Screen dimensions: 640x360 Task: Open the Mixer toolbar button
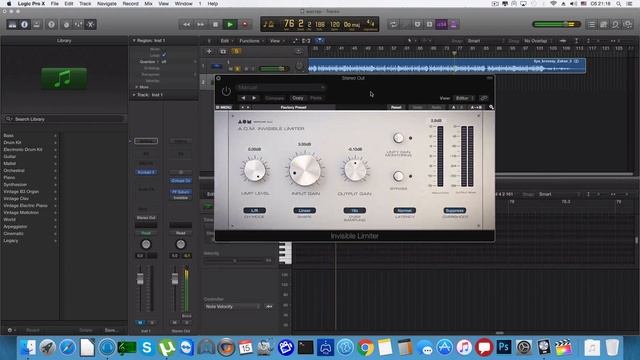coord(78,24)
